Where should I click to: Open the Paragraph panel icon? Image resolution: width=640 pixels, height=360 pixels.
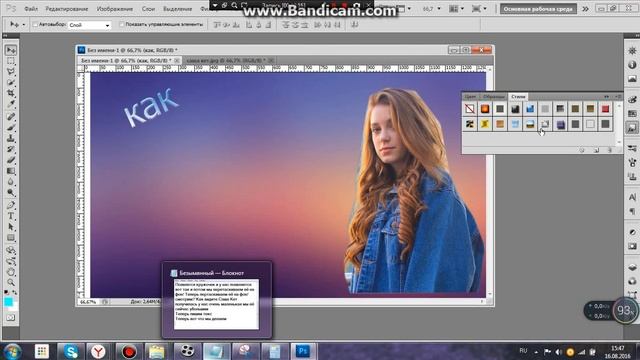click(632, 211)
